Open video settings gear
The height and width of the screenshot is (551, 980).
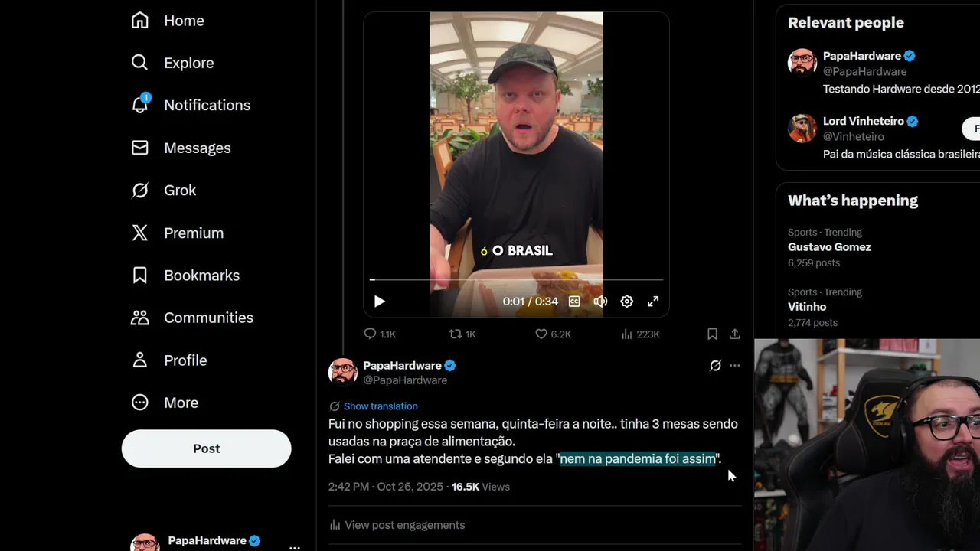pyautogui.click(x=627, y=302)
